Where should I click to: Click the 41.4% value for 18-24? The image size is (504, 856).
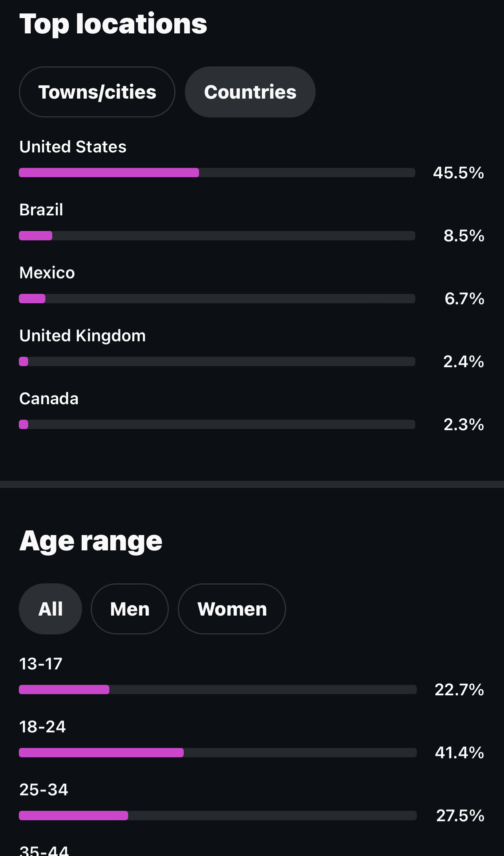click(x=459, y=753)
